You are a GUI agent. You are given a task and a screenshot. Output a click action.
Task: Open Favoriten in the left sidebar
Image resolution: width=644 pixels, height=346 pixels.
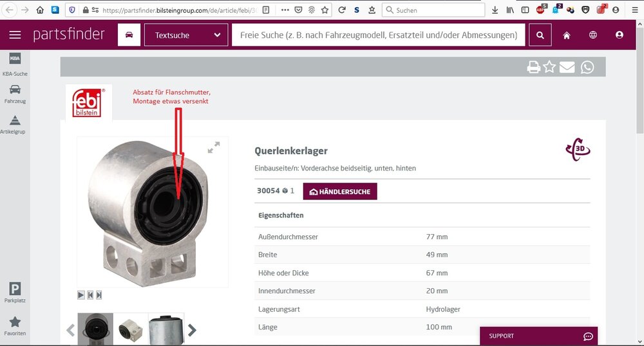pyautogui.click(x=15, y=326)
